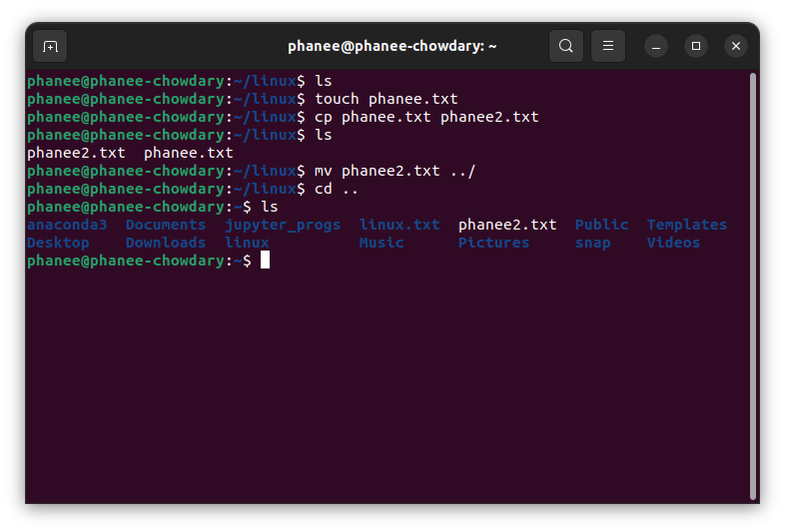Maximize the terminal window

[696, 47]
